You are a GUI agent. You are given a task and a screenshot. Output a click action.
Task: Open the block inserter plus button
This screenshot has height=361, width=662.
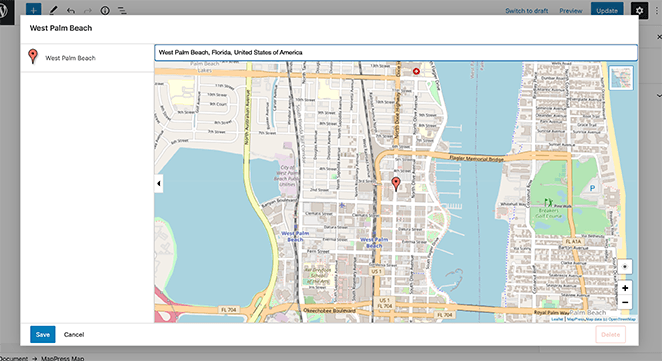pos(33,10)
